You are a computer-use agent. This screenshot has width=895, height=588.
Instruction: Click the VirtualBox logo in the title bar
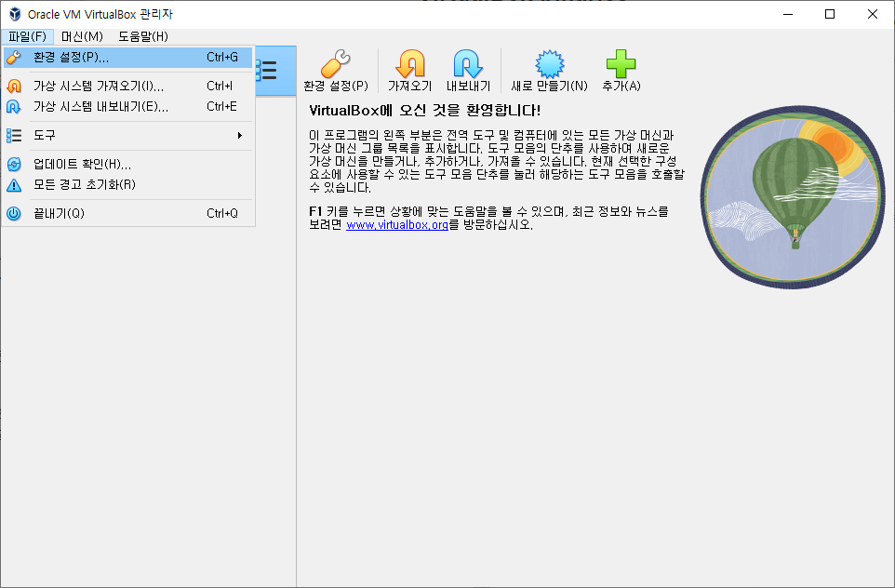(x=15, y=14)
